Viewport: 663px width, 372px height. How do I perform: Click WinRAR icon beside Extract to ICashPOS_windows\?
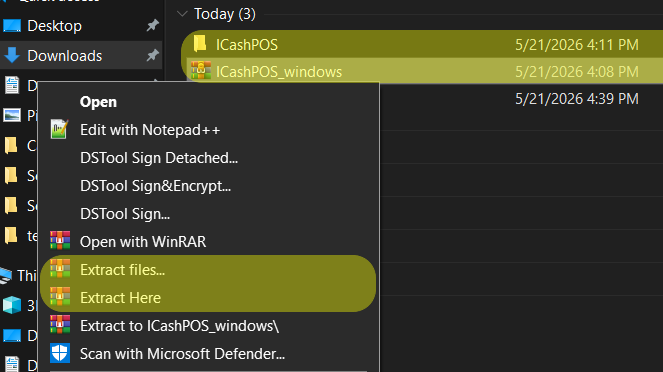coord(60,324)
